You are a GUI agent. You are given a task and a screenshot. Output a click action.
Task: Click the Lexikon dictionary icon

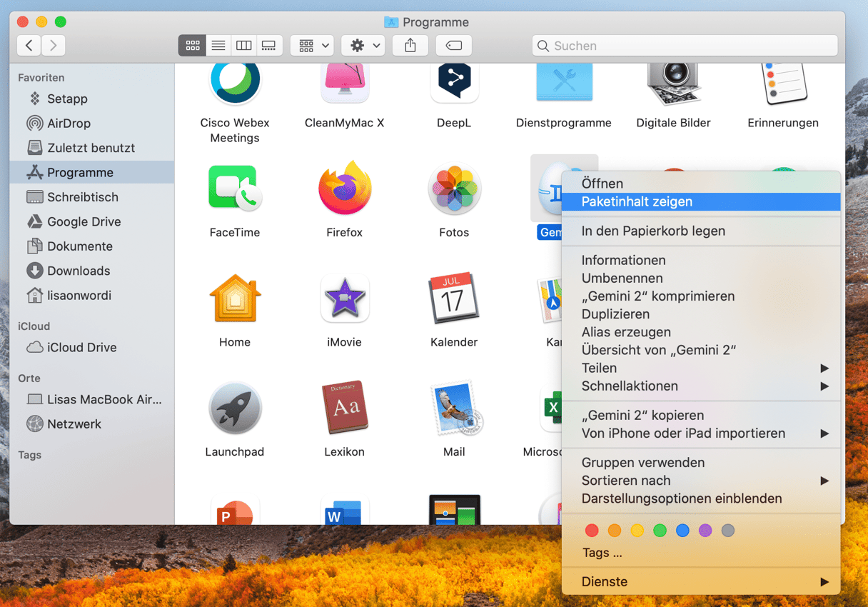(345, 407)
